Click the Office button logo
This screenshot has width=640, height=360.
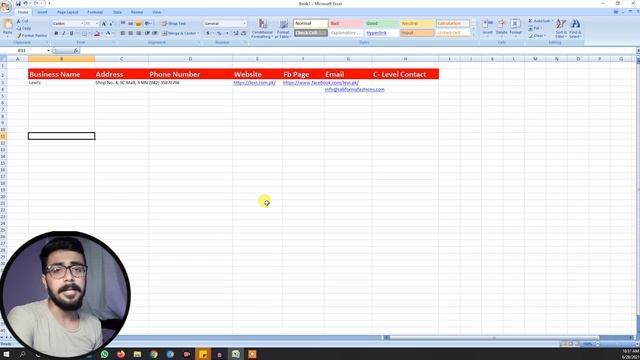[x=6, y=6]
